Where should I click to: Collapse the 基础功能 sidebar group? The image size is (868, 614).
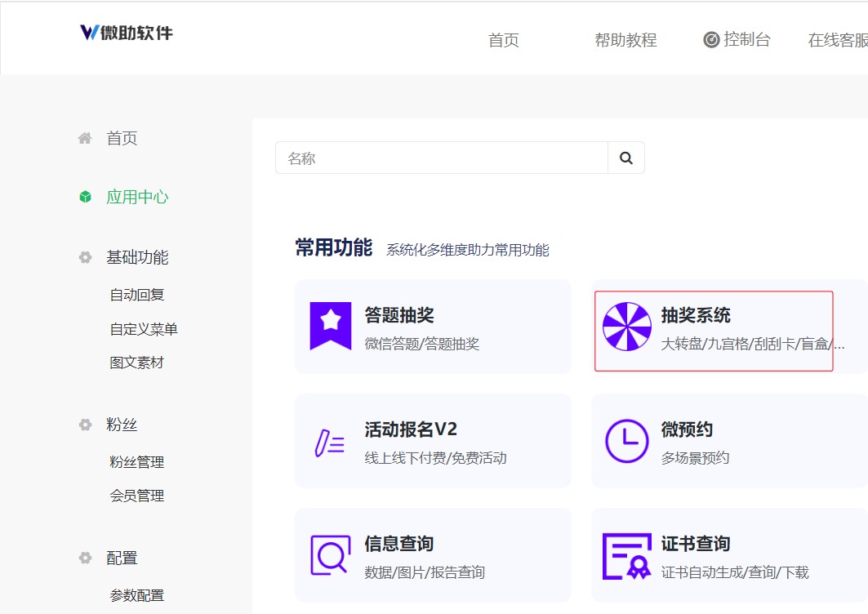tap(137, 257)
